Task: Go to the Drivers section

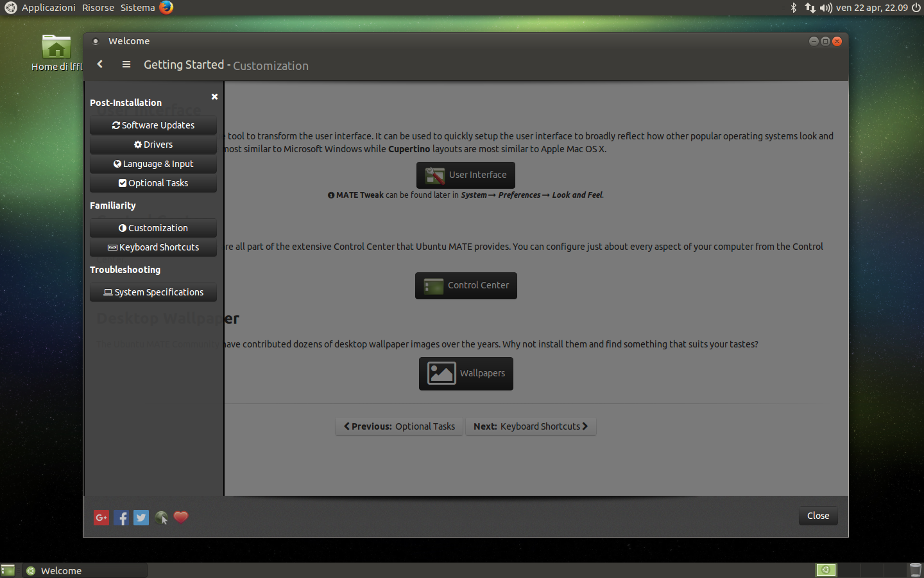Action: click(x=153, y=144)
